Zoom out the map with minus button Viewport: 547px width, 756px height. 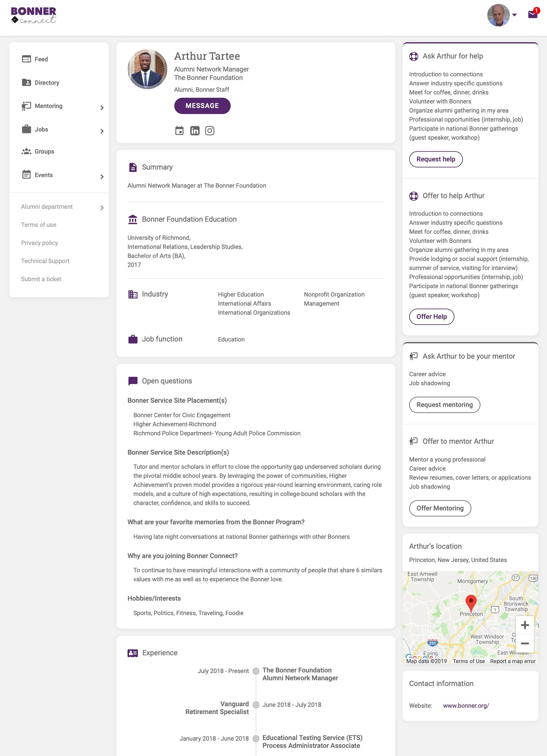pos(525,643)
